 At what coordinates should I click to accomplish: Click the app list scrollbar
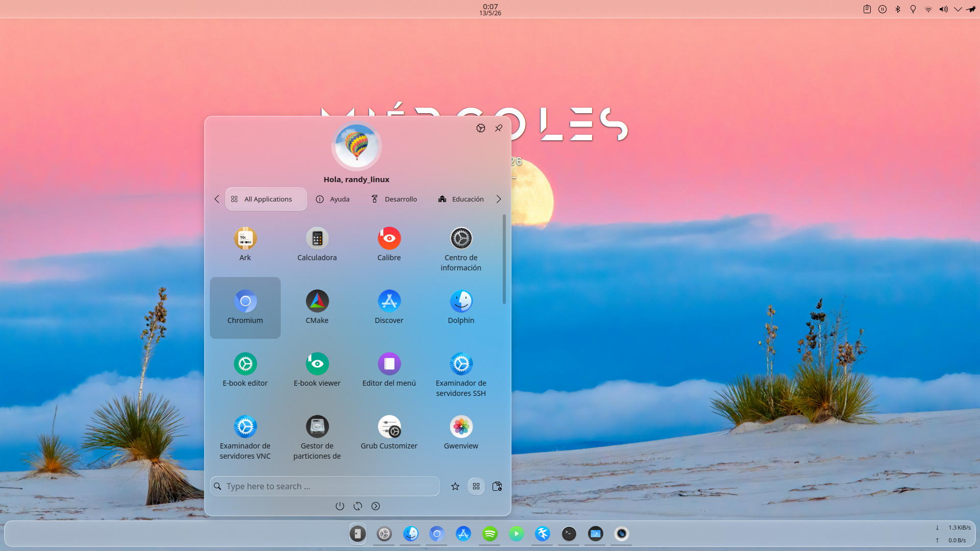tap(504, 259)
